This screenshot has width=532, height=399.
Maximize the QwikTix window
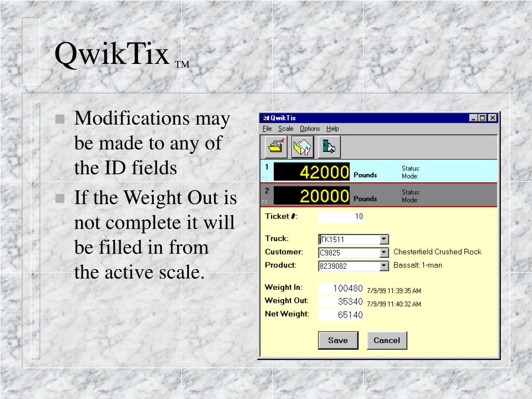[x=482, y=118]
